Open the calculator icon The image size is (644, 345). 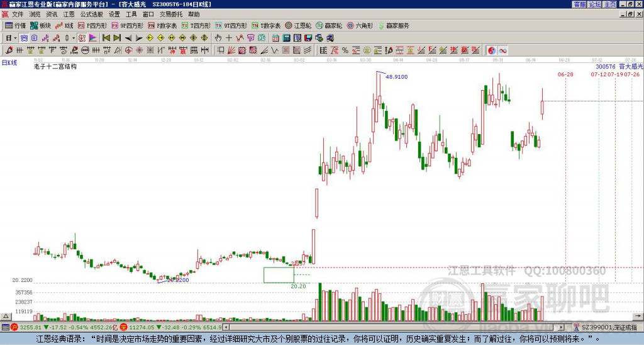[x=287, y=38]
